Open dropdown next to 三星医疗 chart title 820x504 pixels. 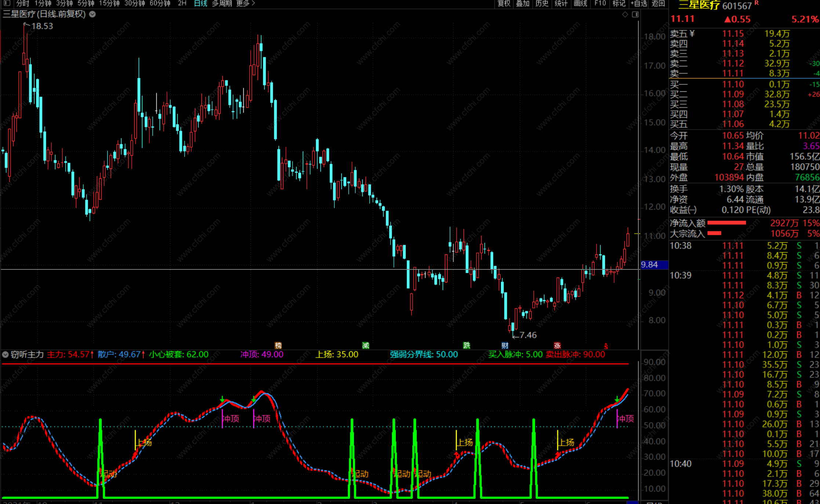pyautogui.click(x=92, y=14)
